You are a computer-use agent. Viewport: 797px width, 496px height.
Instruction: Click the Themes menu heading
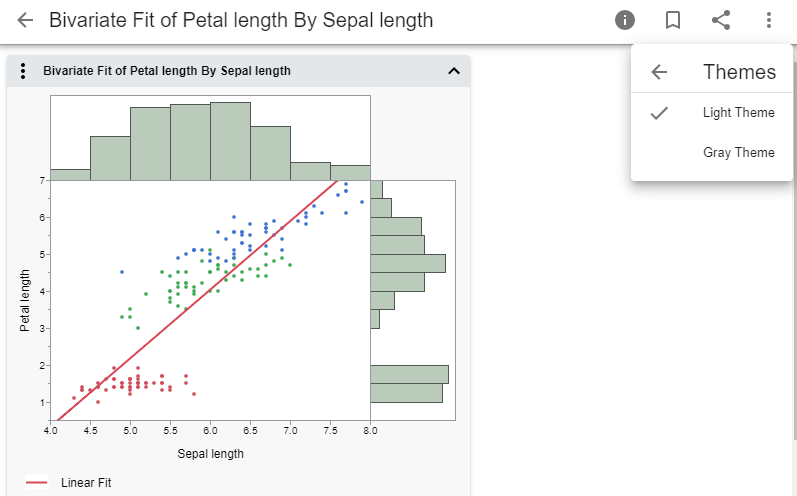[739, 72]
